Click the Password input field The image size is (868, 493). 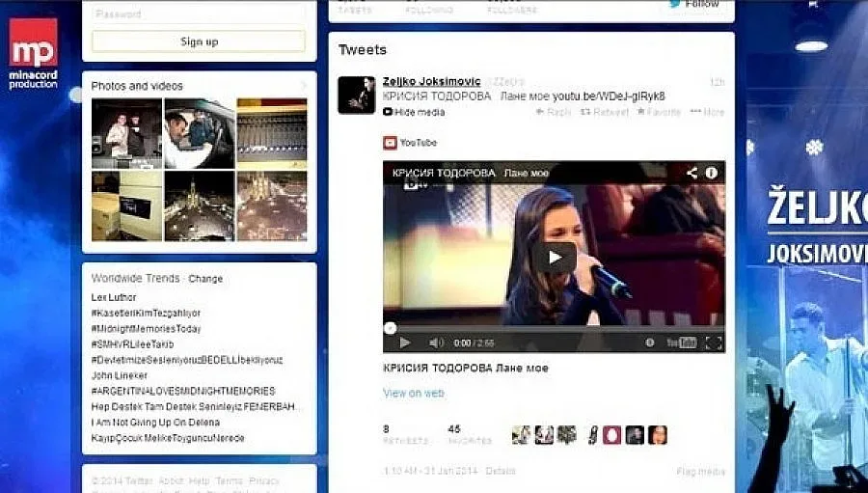point(199,14)
